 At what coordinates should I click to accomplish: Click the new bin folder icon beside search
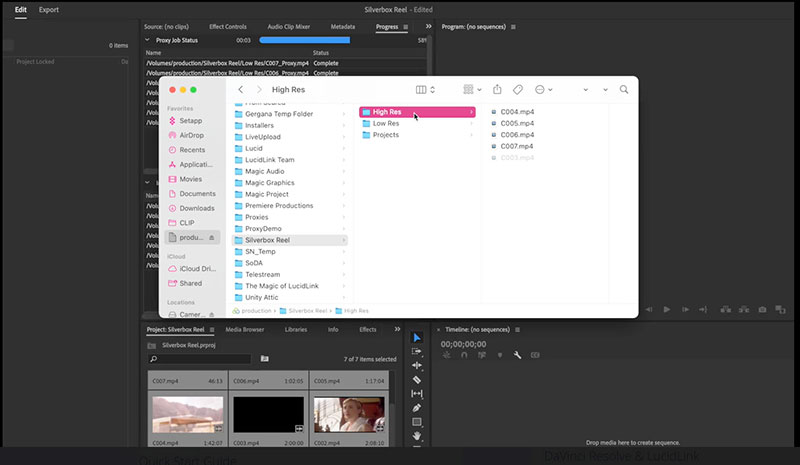click(x=264, y=359)
